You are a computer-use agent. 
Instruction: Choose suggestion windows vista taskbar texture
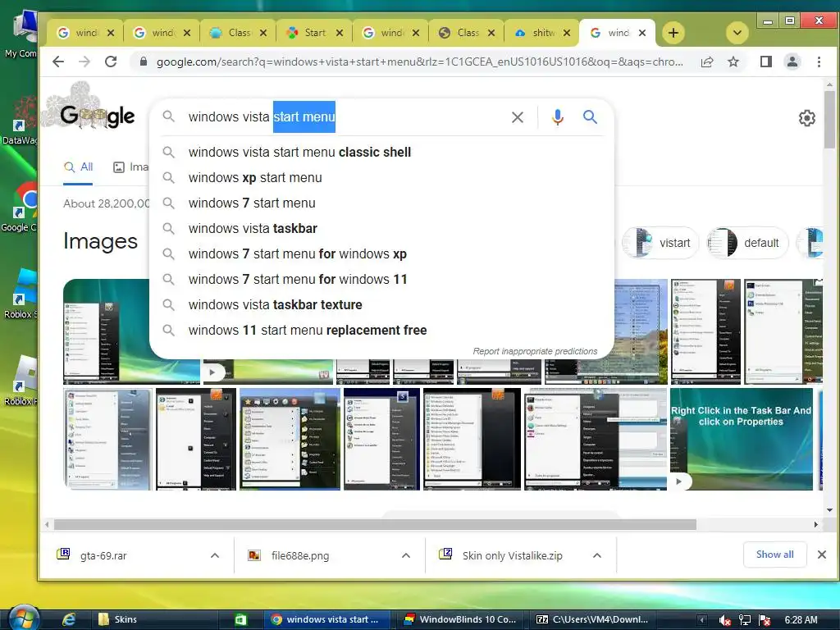(x=381, y=305)
